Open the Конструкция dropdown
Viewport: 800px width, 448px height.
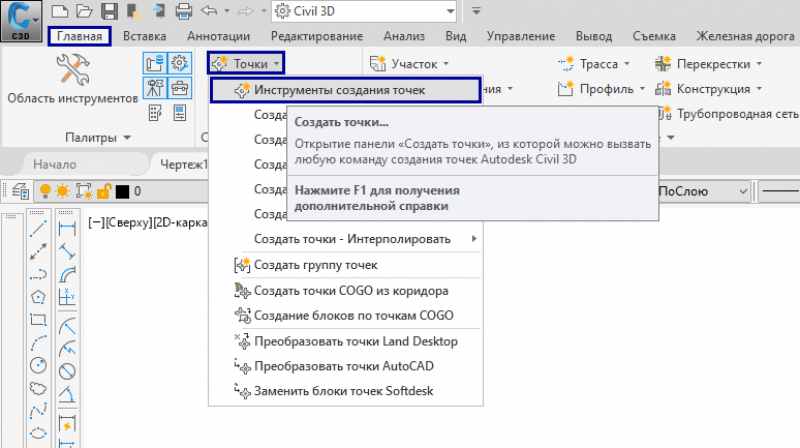click(x=708, y=89)
